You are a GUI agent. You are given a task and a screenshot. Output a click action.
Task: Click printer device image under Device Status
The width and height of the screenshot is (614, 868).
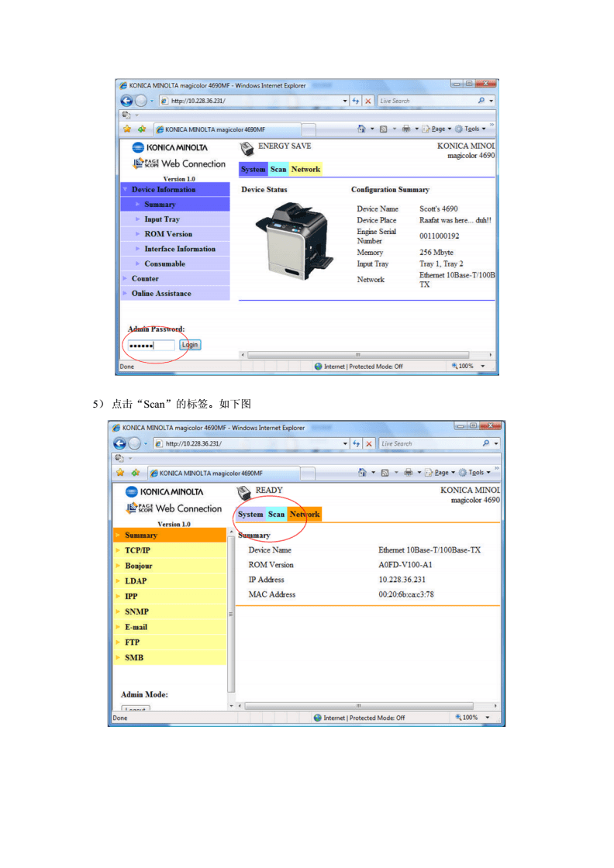coord(295,241)
